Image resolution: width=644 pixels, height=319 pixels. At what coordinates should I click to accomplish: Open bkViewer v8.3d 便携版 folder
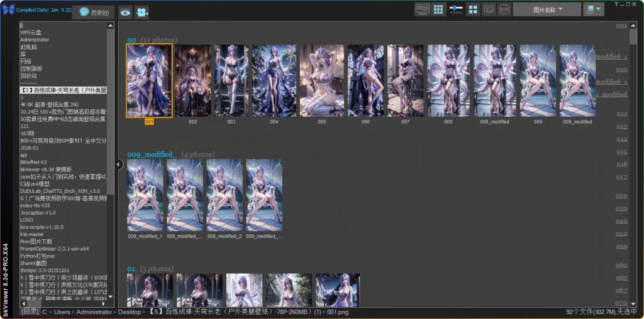pyautogui.click(x=46, y=170)
